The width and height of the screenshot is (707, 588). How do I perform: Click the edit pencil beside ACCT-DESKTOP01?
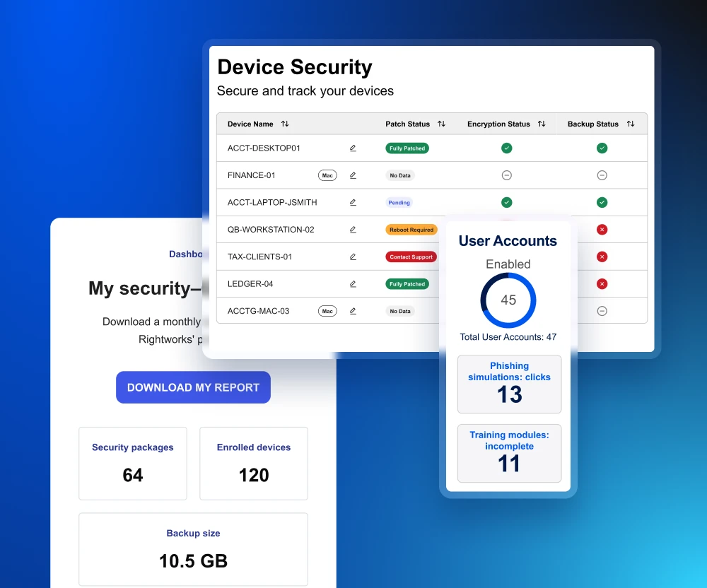point(353,148)
